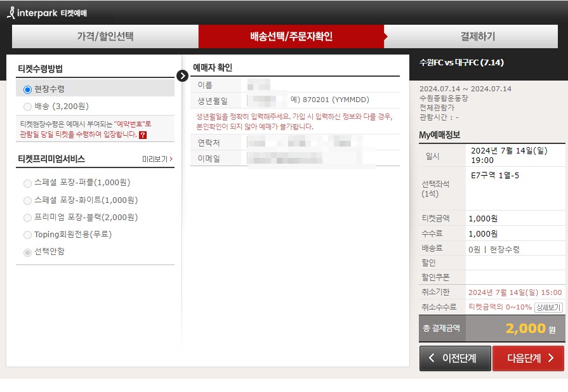
Task: Click the 0원 | 현장수령 delivery fee value
Action: click(494, 249)
